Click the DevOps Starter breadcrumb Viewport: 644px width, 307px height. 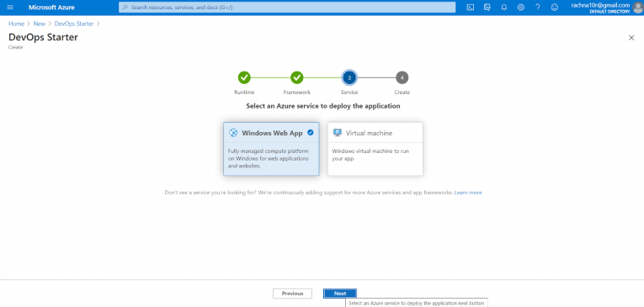pyautogui.click(x=74, y=24)
